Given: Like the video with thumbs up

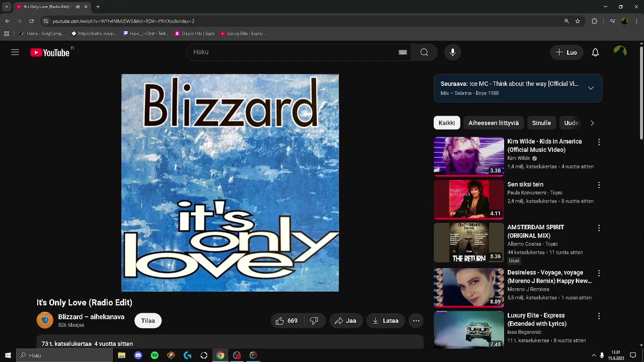Looking at the screenshot, I should pyautogui.click(x=287, y=321).
